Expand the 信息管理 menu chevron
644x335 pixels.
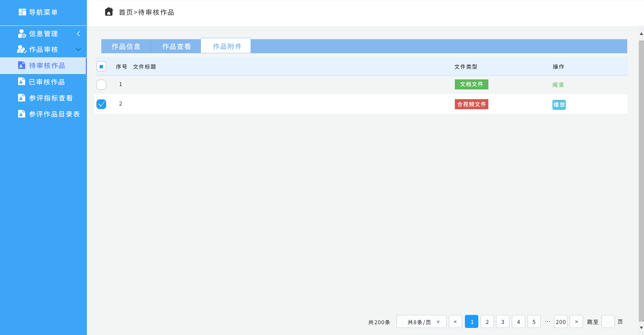(78, 34)
